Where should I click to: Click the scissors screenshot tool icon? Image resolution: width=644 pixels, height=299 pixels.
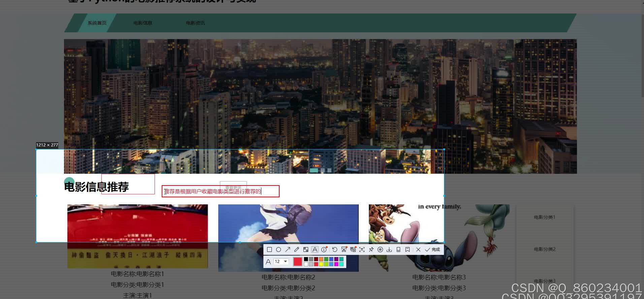344,250
